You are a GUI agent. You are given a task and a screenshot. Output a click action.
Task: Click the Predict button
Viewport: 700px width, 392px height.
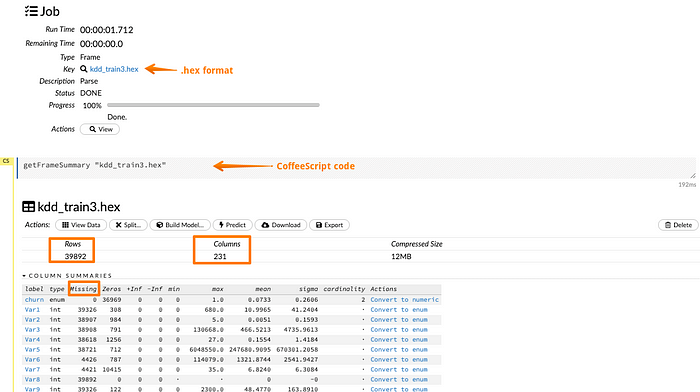pos(233,225)
